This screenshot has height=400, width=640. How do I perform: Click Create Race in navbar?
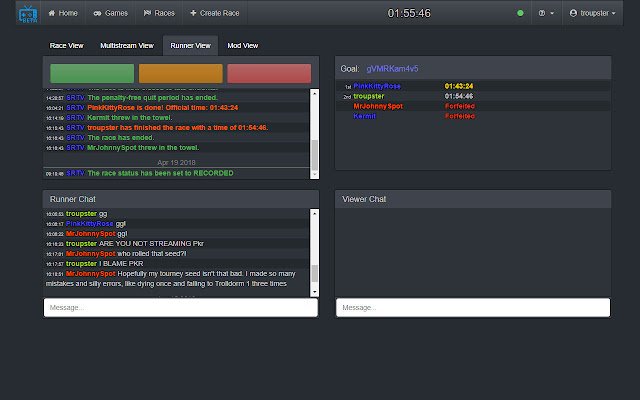coord(215,13)
